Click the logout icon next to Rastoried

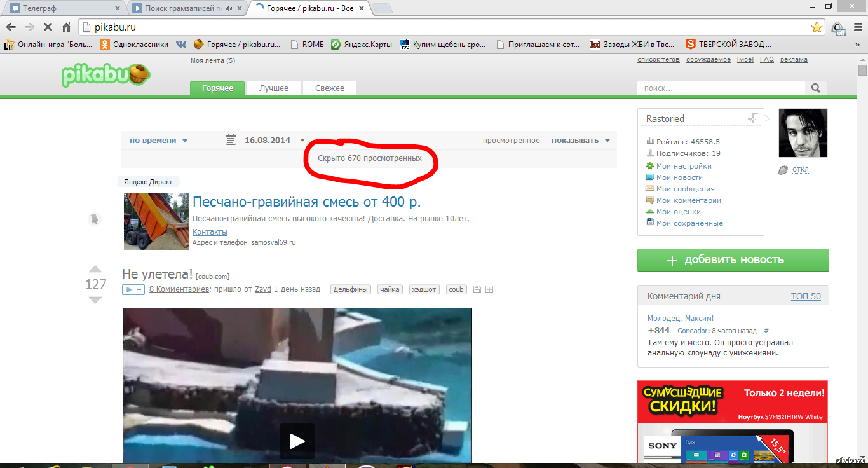(753, 118)
